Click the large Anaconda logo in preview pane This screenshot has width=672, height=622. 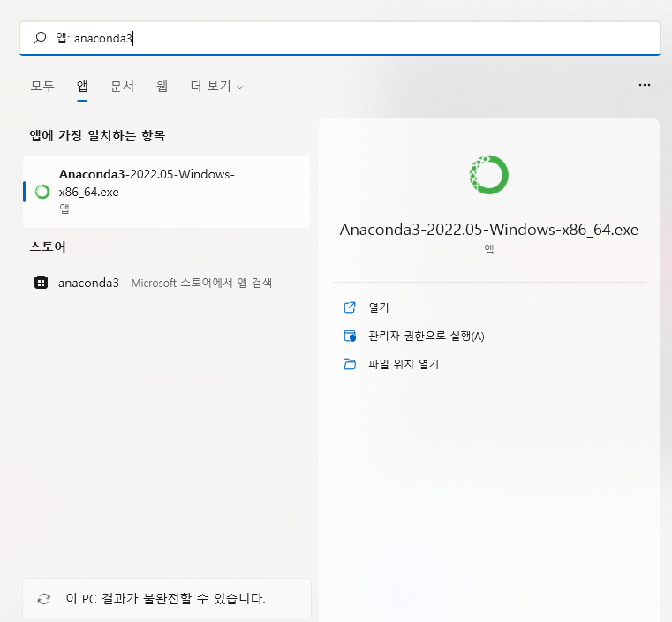[488, 174]
